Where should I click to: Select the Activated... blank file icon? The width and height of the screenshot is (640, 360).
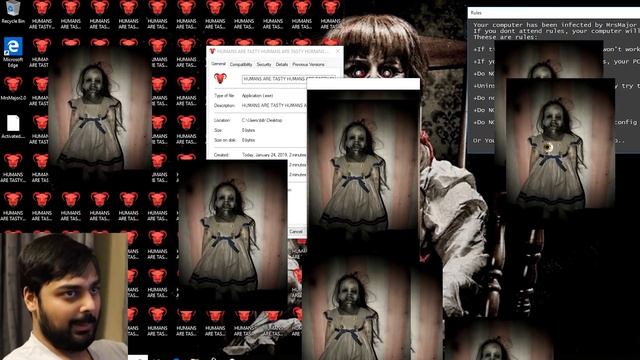(13, 127)
